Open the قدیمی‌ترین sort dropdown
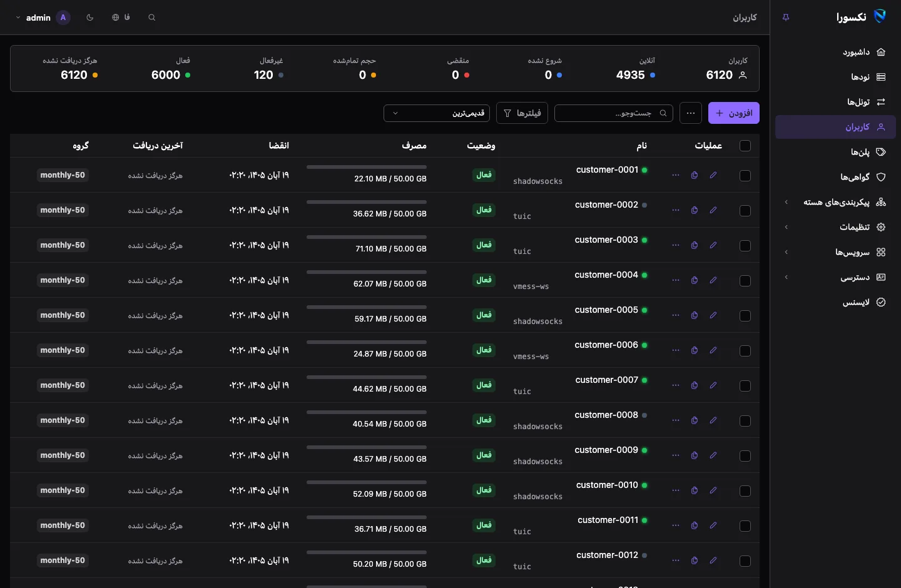The image size is (901, 588). (437, 113)
